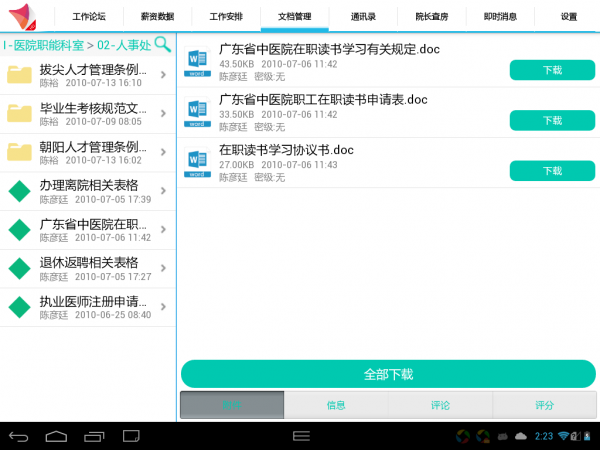Click the 02-人事处 breadcrumb path
600x450 pixels.
tap(124, 45)
